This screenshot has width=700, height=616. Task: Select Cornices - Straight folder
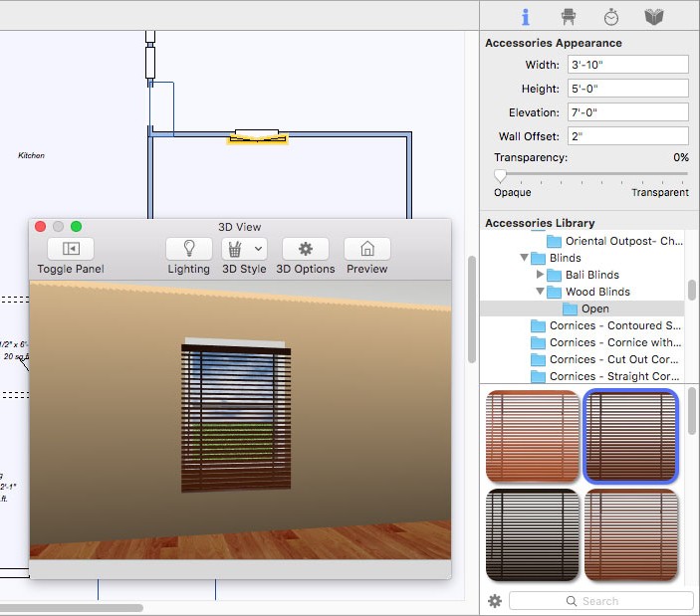[x=605, y=376]
